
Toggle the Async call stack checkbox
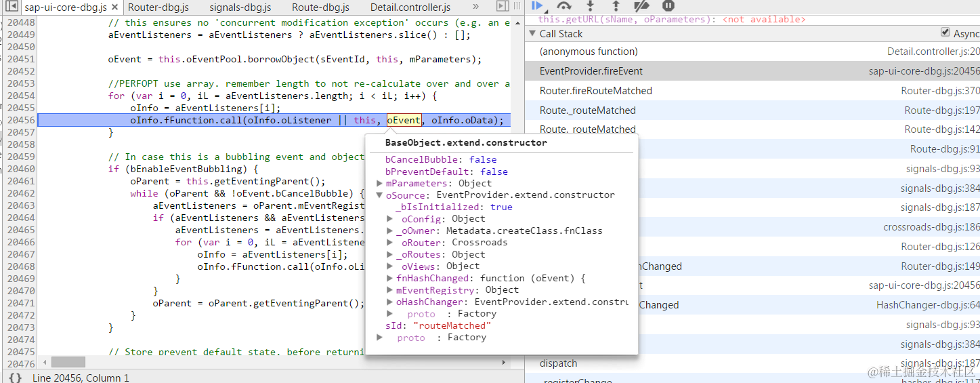(x=945, y=33)
